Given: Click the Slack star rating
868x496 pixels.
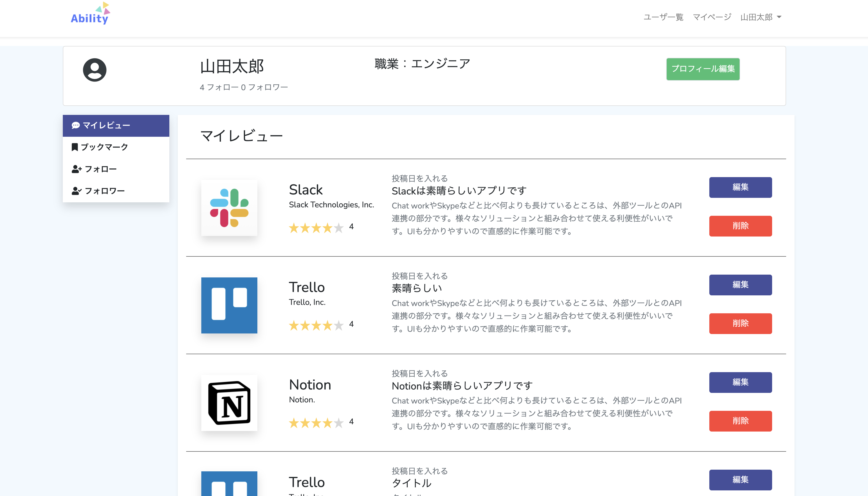Looking at the screenshot, I should pos(316,228).
